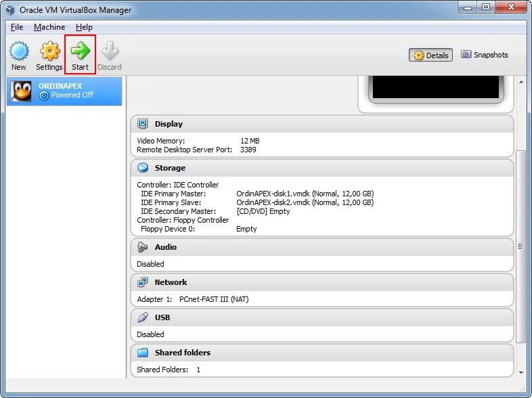The width and height of the screenshot is (532, 398).
Task: Click the Audio Disabled status text
Action: (150, 264)
